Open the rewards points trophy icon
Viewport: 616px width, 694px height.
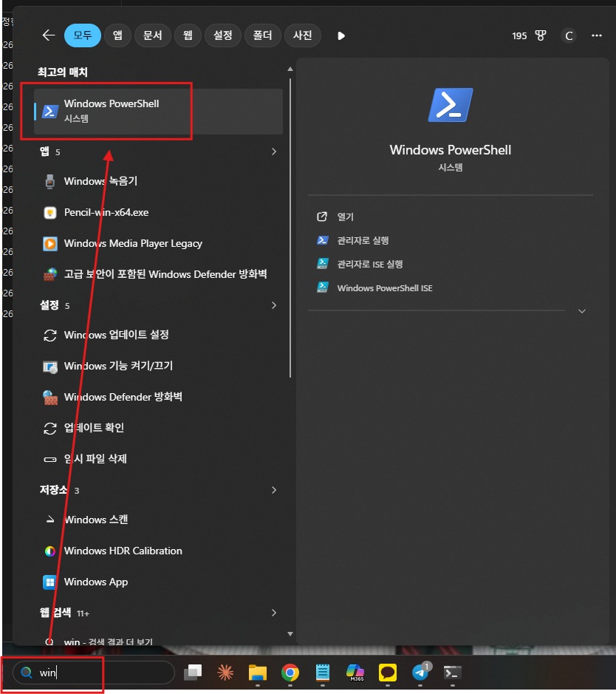[x=541, y=35]
